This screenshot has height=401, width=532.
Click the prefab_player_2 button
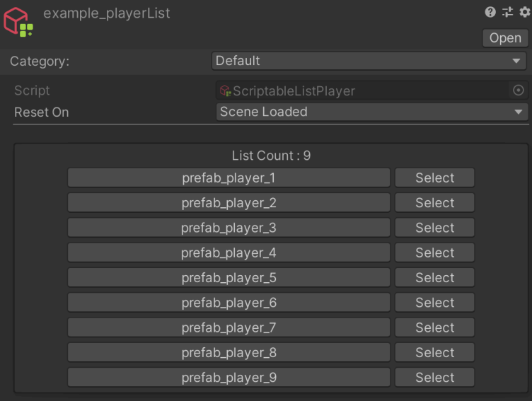[229, 203]
